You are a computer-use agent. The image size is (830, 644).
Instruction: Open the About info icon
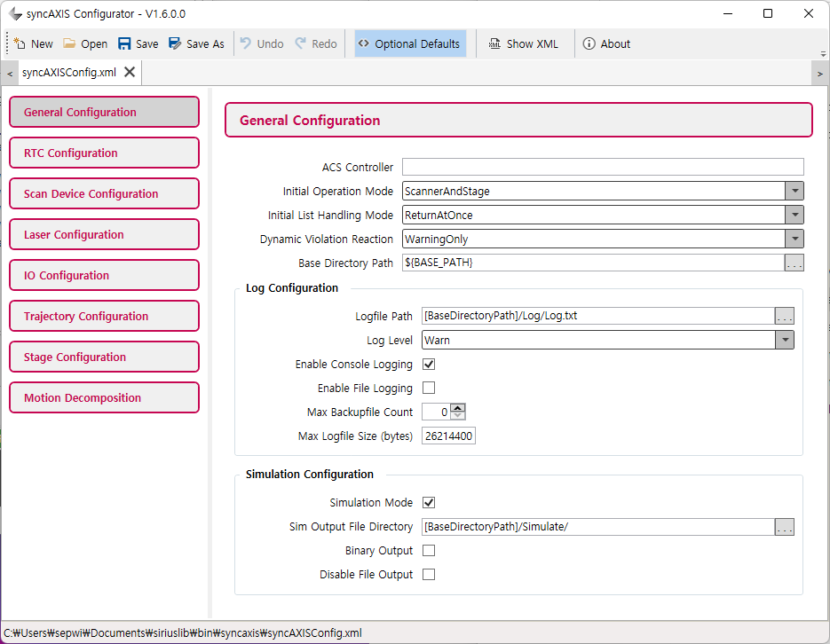(x=589, y=43)
